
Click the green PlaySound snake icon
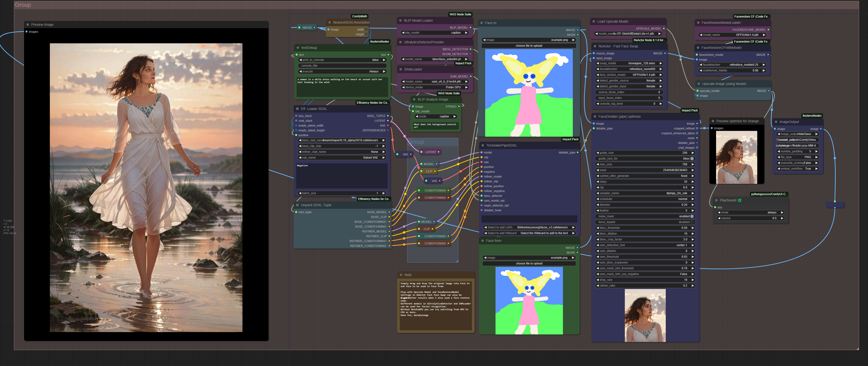(x=739, y=200)
